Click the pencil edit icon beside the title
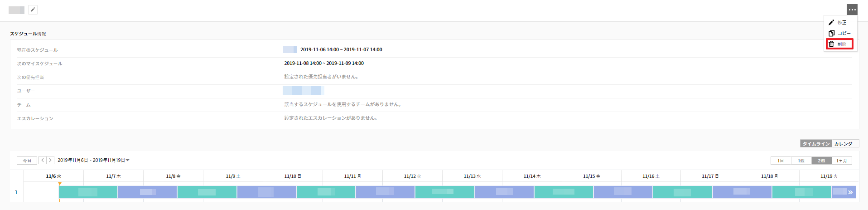Viewport: 868px width, 210px height. (x=33, y=10)
